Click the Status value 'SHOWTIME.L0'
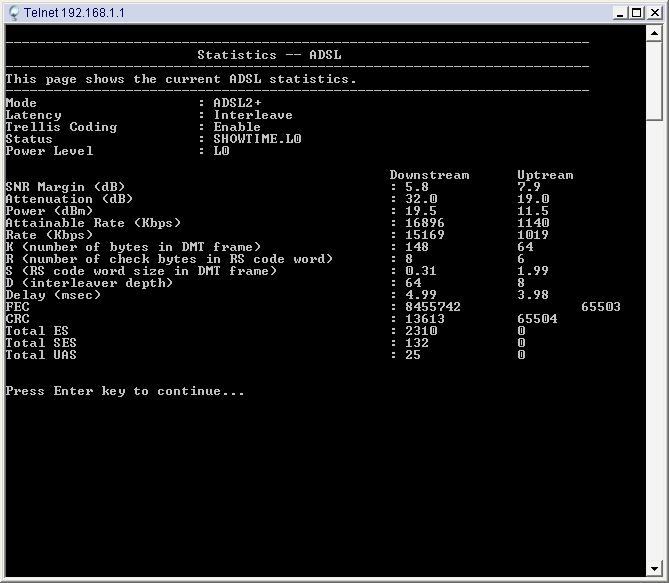 pyautogui.click(x=257, y=139)
